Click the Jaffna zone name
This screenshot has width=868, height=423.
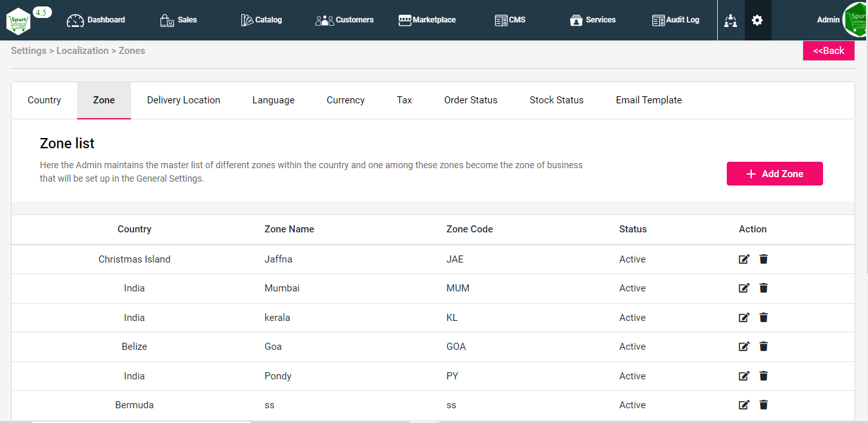[x=278, y=259]
